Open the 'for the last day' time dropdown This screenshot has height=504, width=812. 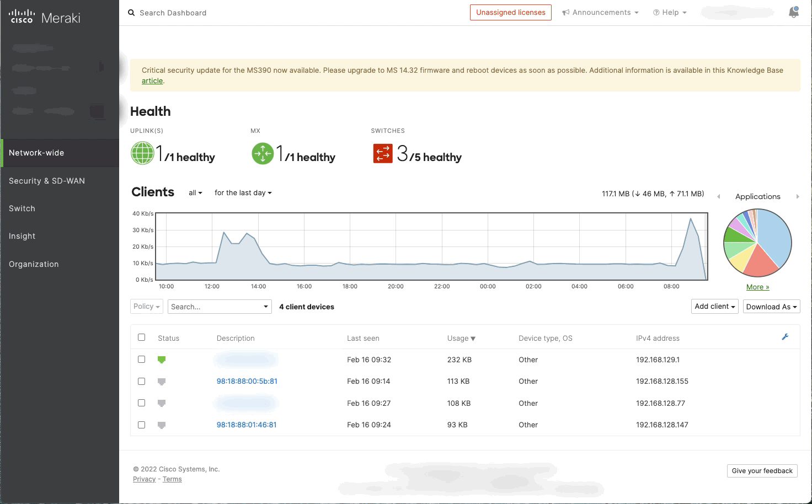tap(243, 192)
